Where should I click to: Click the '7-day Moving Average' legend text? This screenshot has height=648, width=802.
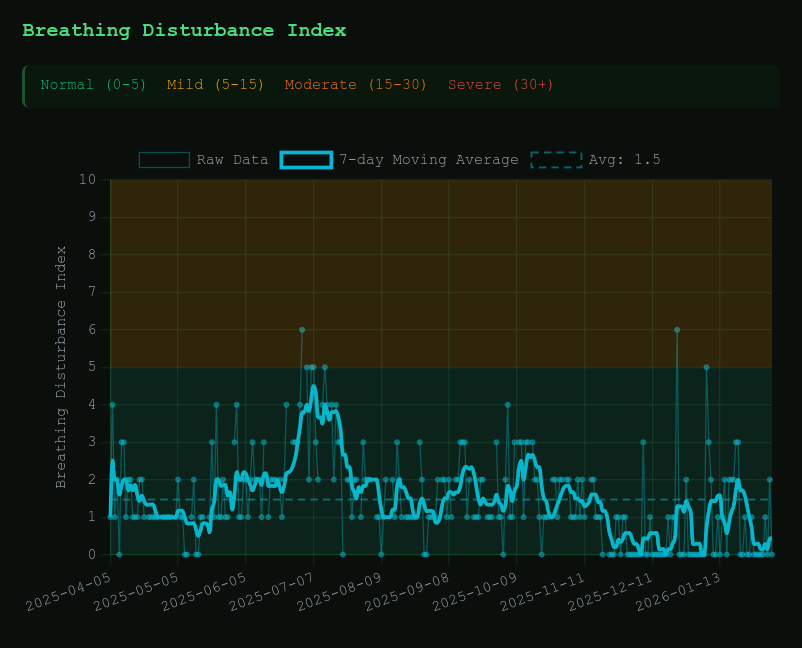[x=428, y=160]
